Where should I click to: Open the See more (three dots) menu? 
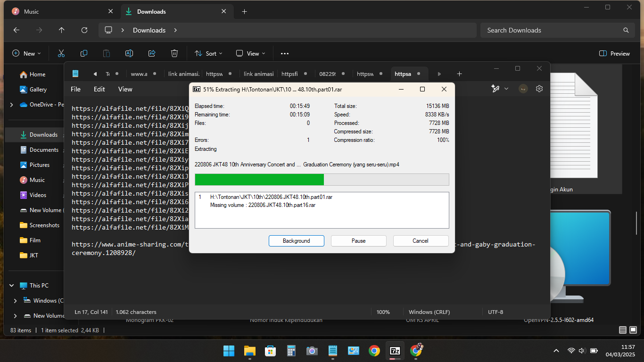(285, 53)
